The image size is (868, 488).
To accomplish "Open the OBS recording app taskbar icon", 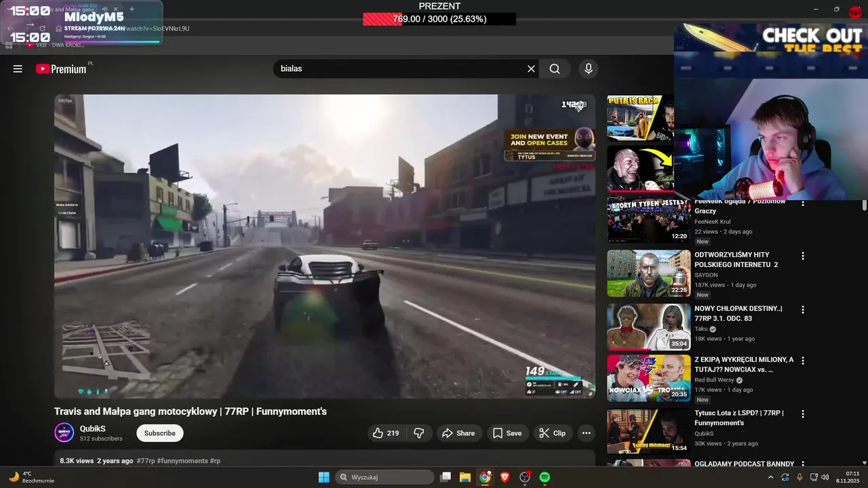I will point(525,477).
